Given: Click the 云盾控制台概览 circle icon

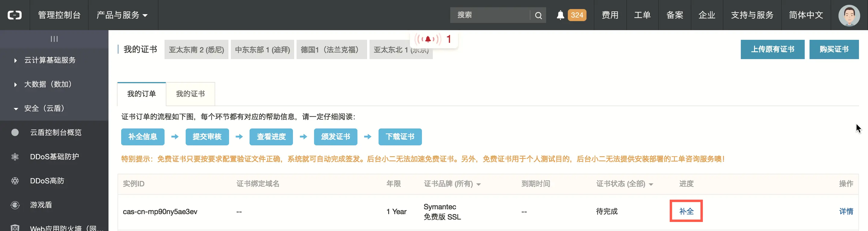Looking at the screenshot, I should tap(15, 132).
